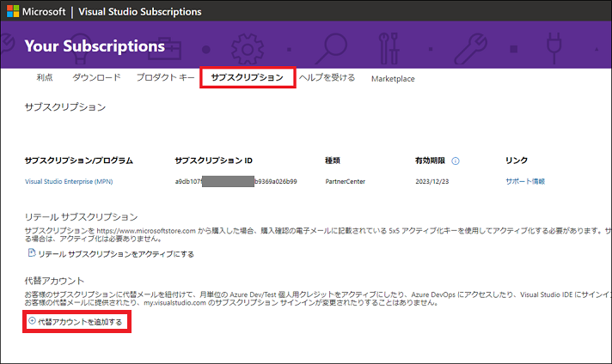Click the PartnerCenter type cell
The height and width of the screenshot is (364, 612).
(345, 182)
